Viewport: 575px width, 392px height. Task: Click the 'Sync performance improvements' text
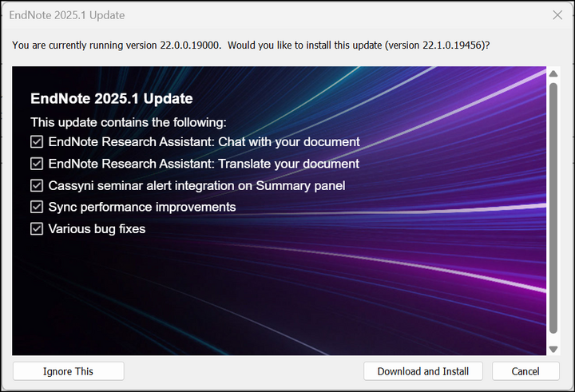click(x=142, y=208)
